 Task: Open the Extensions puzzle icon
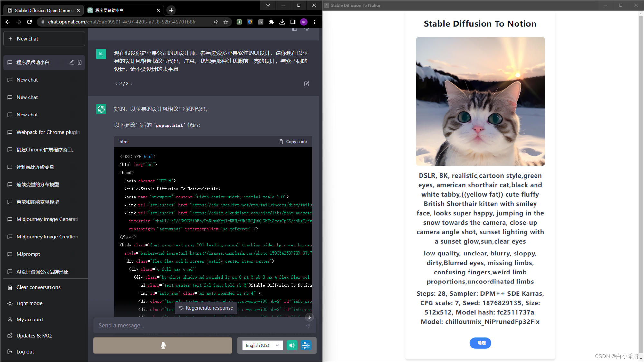pos(271,22)
